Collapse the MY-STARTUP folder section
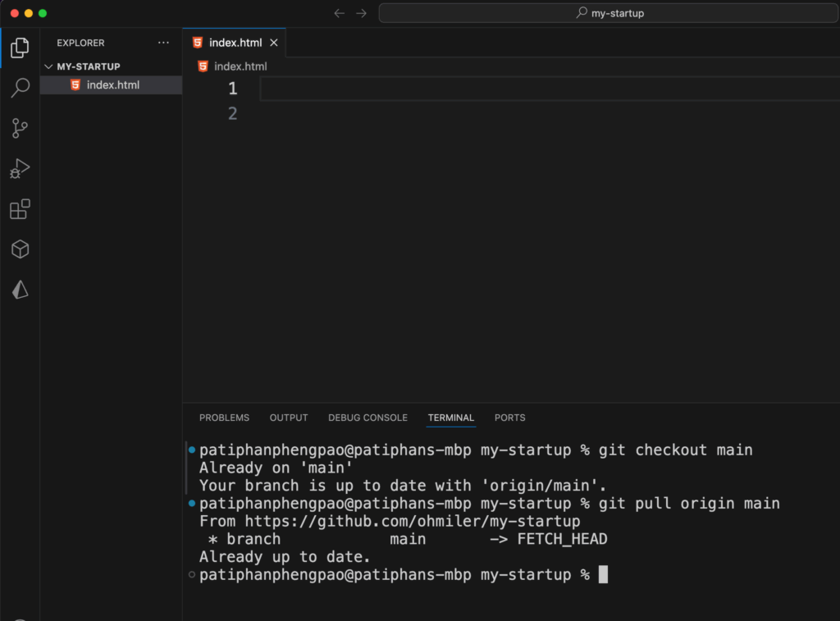Screen dimensions: 840x621 (48, 66)
